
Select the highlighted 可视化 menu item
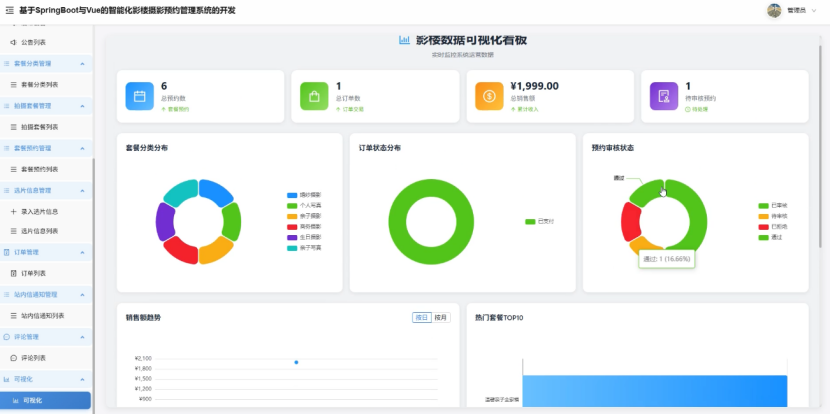(46, 400)
